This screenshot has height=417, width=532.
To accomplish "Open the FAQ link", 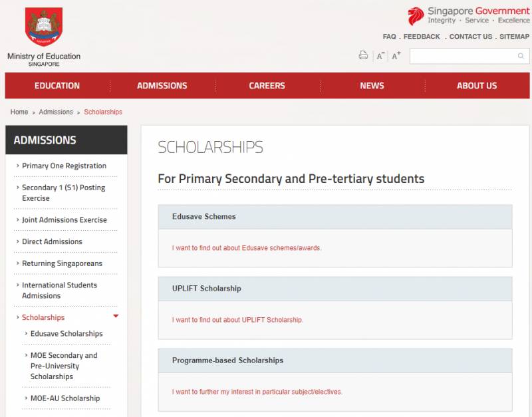I will 389,37.
